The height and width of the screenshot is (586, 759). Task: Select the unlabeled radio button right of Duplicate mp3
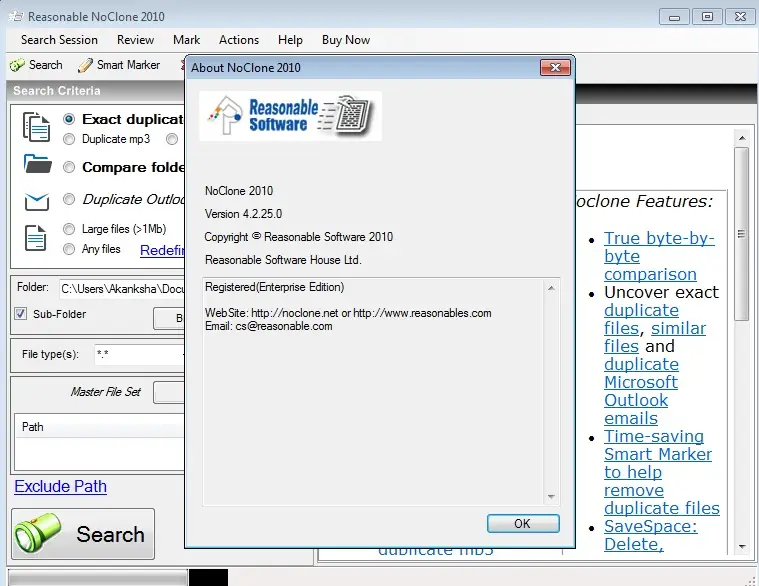click(172, 139)
